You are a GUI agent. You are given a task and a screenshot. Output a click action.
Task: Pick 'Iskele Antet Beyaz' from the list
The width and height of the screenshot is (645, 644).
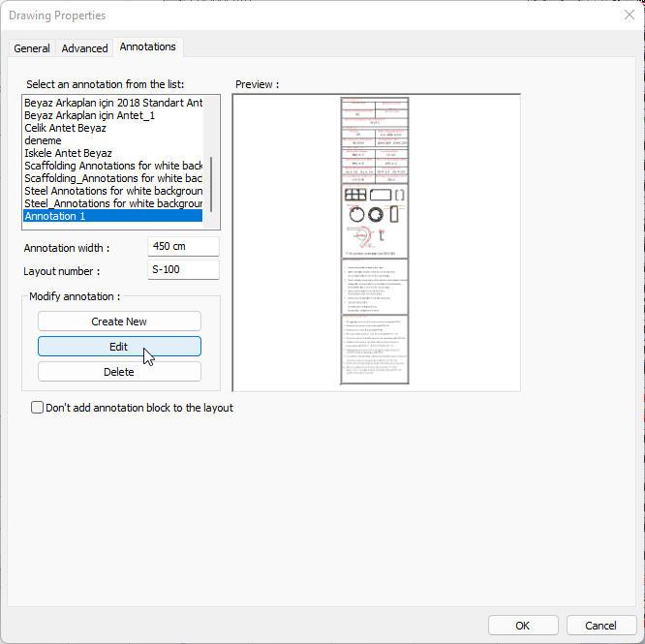(x=68, y=153)
